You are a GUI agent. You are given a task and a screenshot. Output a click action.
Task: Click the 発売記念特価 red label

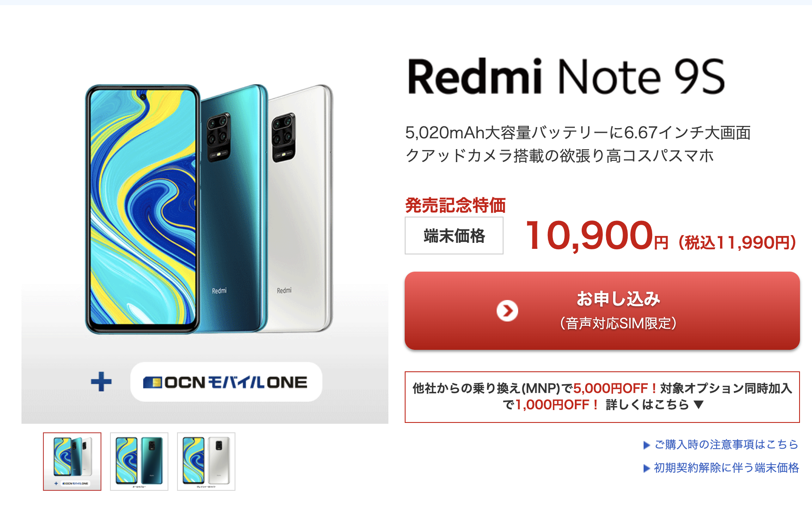pyautogui.click(x=455, y=205)
